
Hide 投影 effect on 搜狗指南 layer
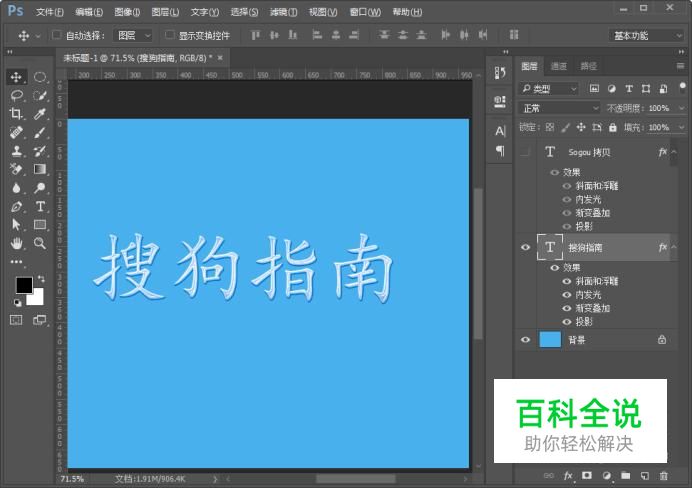pos(567,322)
